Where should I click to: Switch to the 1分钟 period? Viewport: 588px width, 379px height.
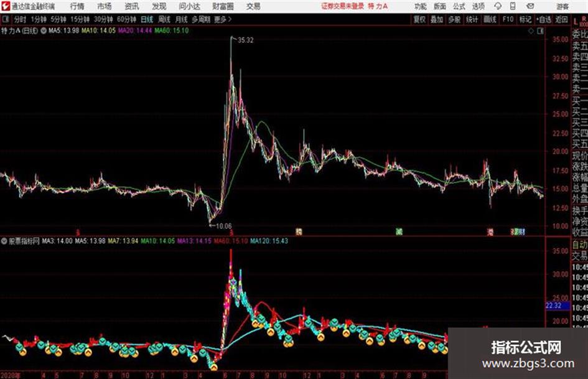[x=39, y=19]
